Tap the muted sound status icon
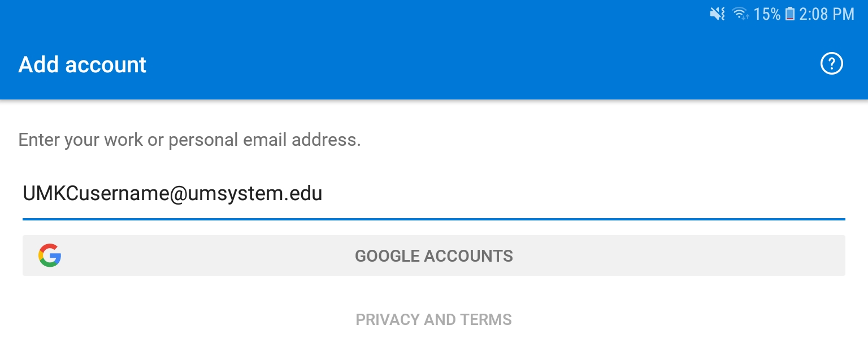Screen dimensions: 868x351 pyautogui.click(x=717, y=14)
